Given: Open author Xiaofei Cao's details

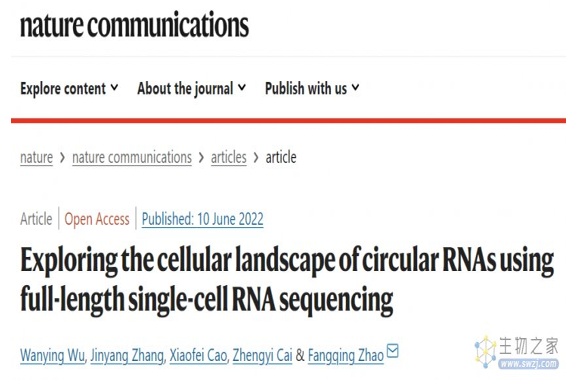Looking at the screenshot, I should (198, 356).
